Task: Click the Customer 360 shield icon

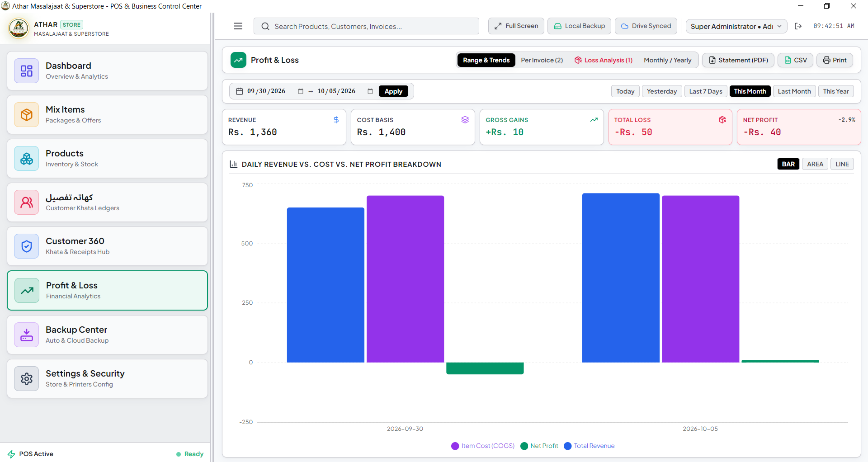Action: [x=27, y=246]
